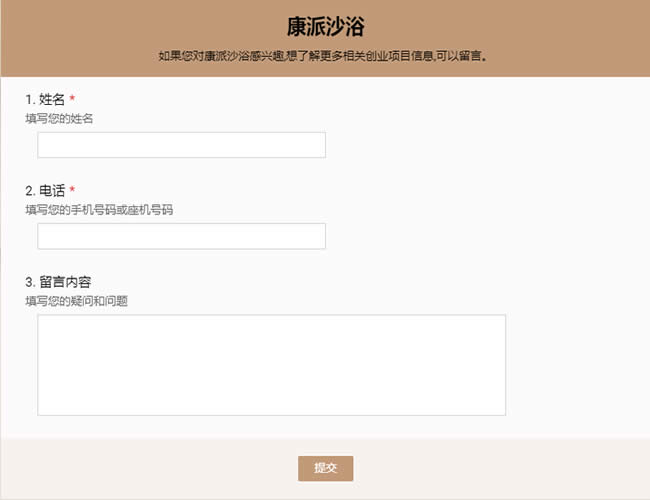Focus the 电话 phone number input field
Screen dimensions: 650x500
click(182, 236)
